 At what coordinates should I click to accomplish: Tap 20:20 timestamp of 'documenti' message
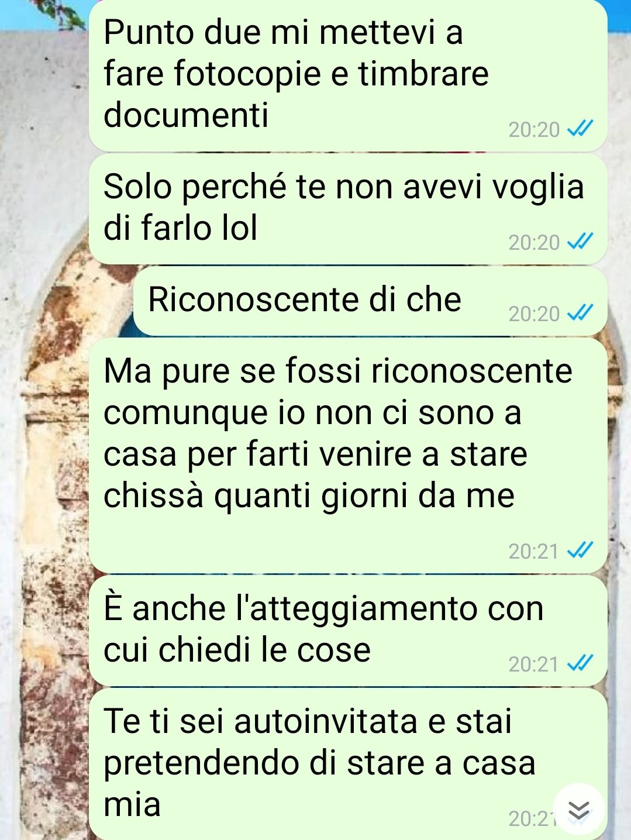[x=534, y=129]
